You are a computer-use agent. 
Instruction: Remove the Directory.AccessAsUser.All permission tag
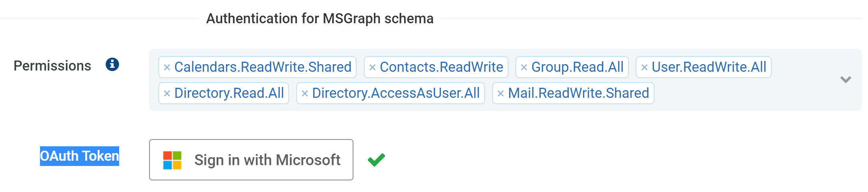click(305, 94)
